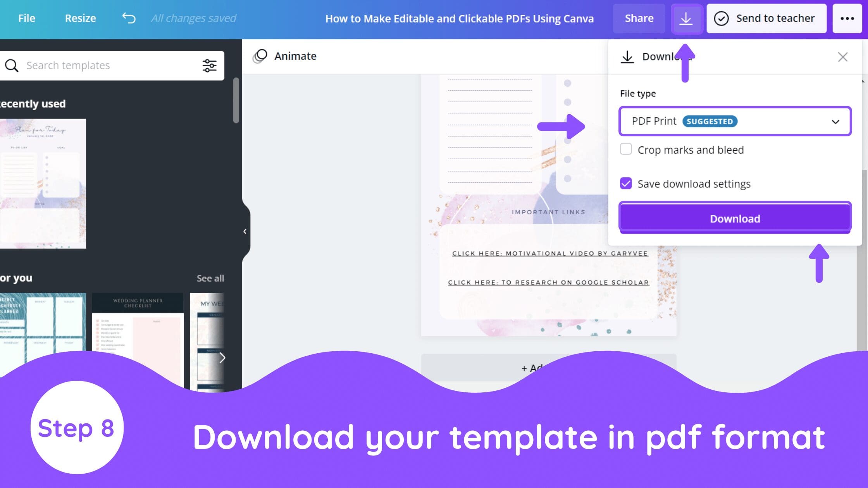This screenshot has width=868, height=488.
Task: Click the Animate panel icon
Action: click(x=260, y=55)
